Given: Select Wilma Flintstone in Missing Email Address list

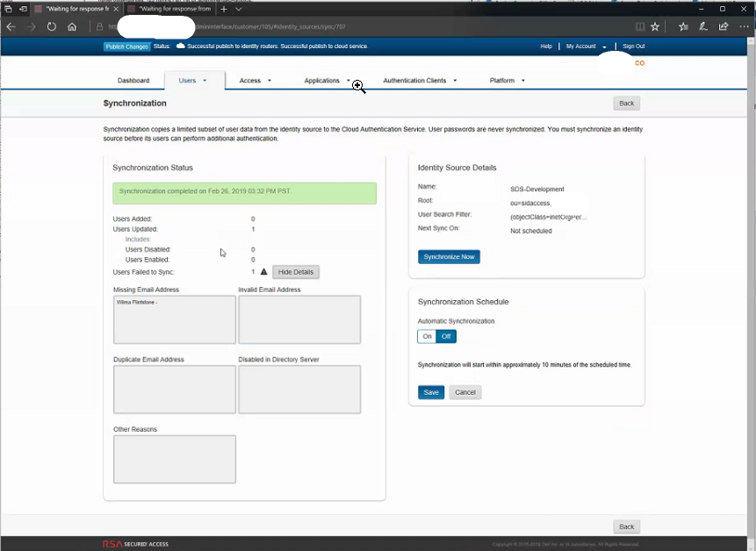Looking at the screenshot, I should click(x=136, y=303).
